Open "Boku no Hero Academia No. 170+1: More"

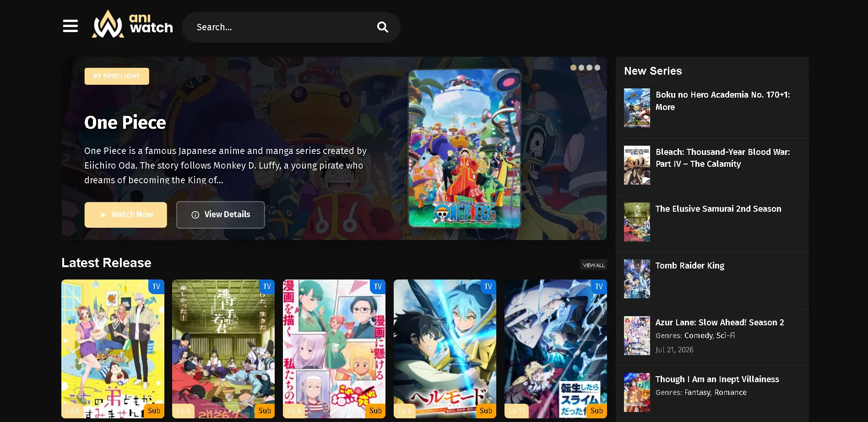723,101
